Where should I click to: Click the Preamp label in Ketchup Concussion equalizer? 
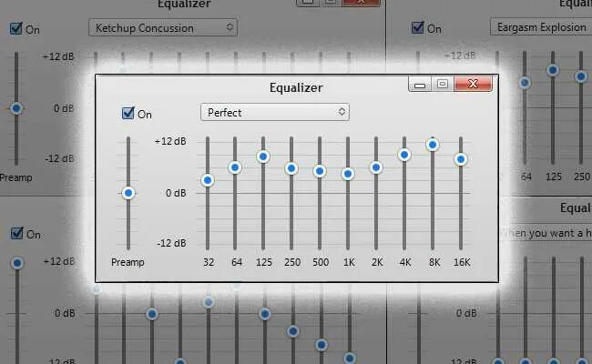(15, 177)
